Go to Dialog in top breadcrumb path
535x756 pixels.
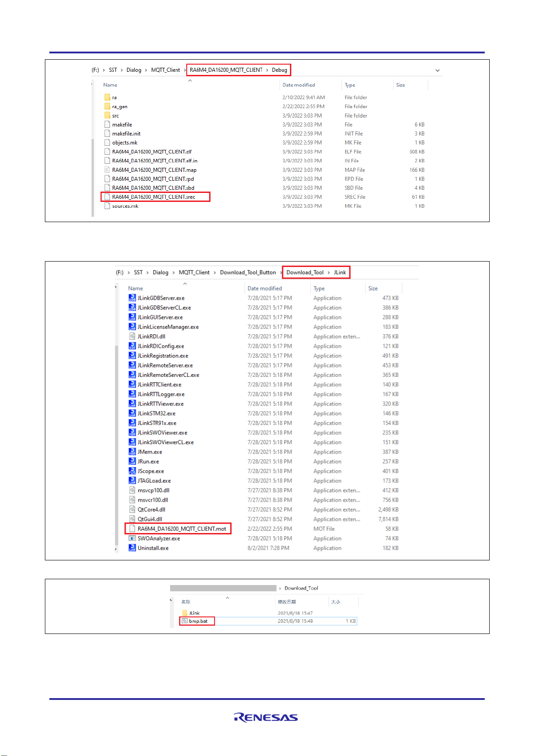tap(134, 70)
